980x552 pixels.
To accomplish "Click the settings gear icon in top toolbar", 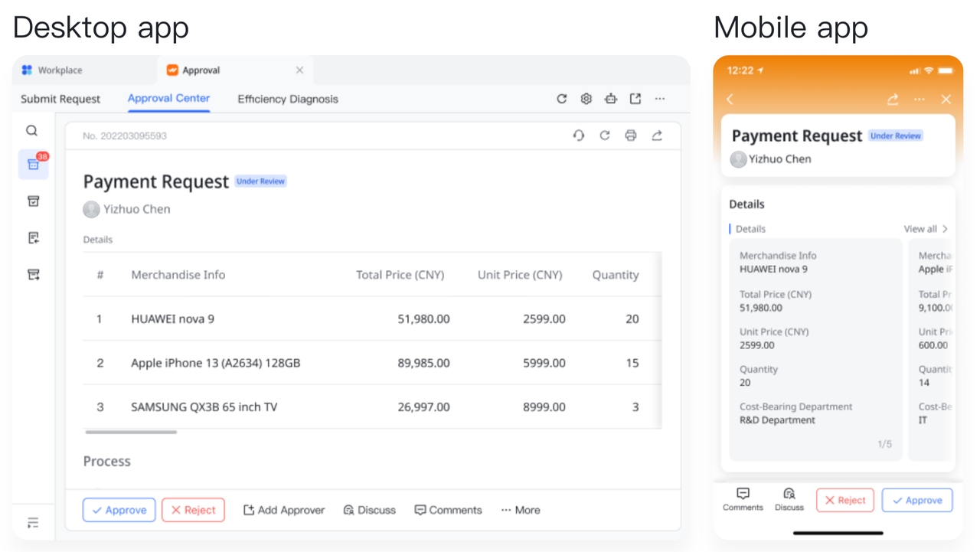I will (x=586, y=99).
